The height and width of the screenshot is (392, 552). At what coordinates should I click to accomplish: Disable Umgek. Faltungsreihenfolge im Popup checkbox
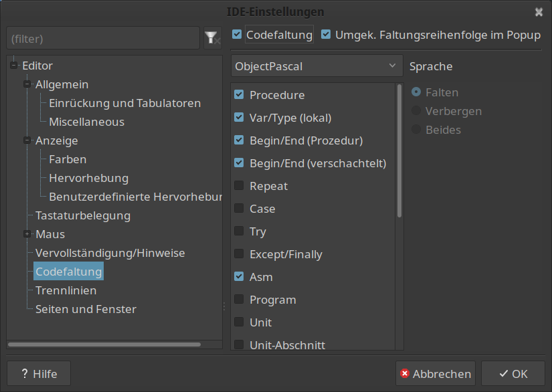(x=326, y=35)
